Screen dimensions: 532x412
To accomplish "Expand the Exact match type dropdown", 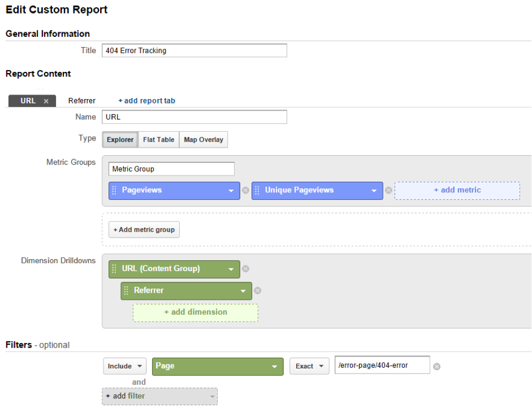I will coord(309,366).
